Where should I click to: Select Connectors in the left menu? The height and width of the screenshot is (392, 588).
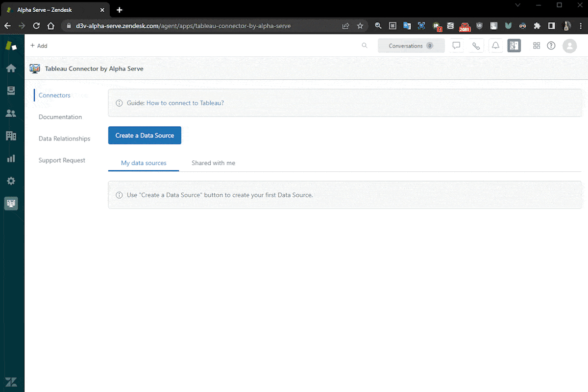coord(54,95)
